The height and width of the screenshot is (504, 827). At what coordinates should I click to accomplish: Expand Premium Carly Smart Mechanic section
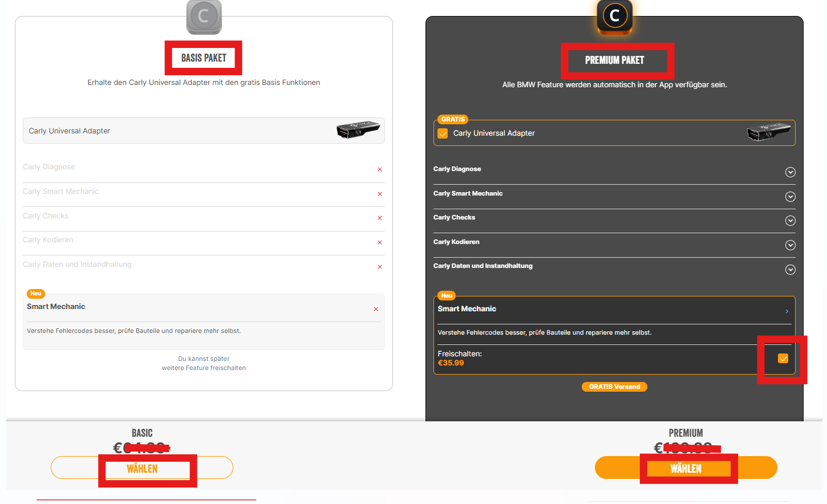coord(790,197)
